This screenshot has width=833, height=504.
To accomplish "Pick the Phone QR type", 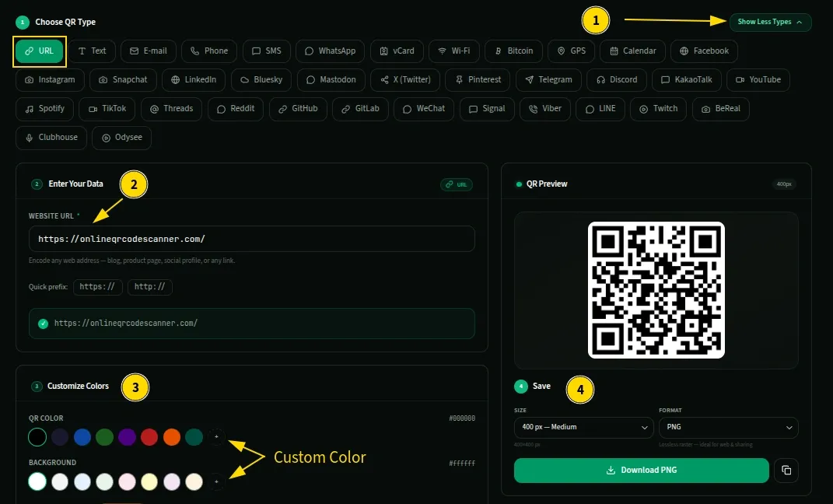I will (208, 51).
